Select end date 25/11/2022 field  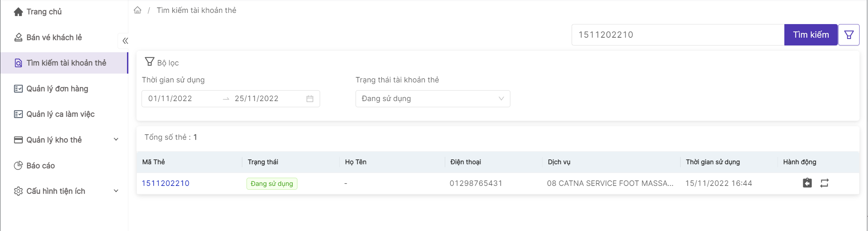(x=256, y=99)
